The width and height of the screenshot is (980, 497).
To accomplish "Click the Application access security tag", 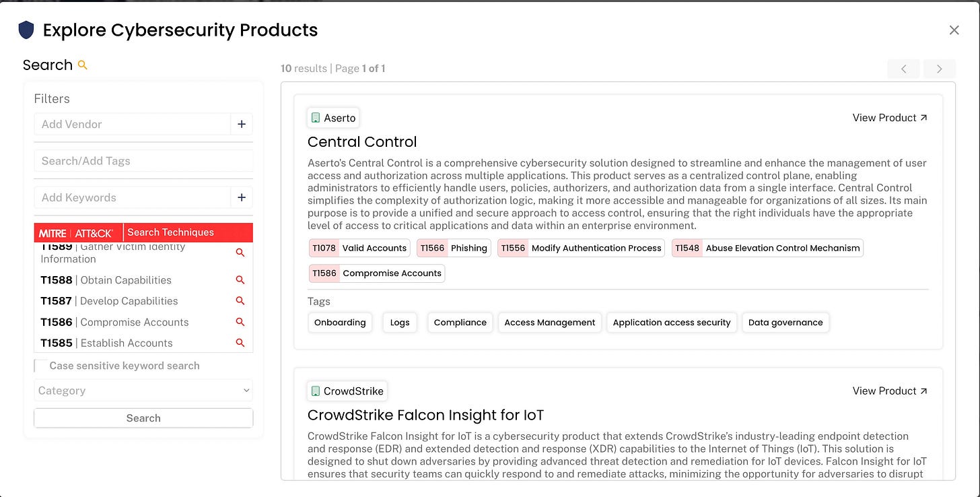I will point(672,323).
